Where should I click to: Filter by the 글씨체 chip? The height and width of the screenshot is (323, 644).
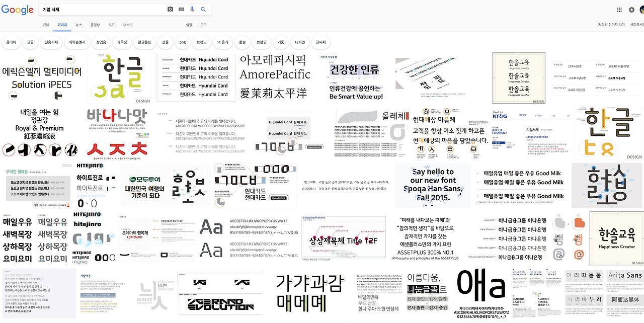click(x=321, y=42)
